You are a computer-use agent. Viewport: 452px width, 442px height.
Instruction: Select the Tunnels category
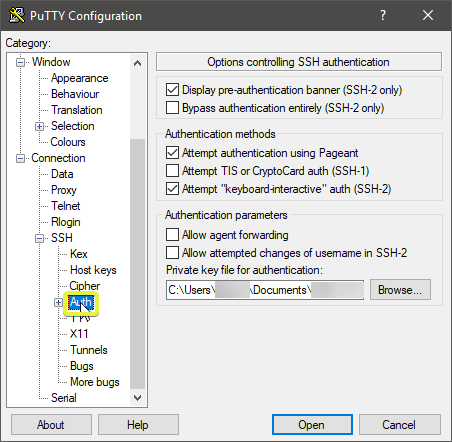coord(89,350)
